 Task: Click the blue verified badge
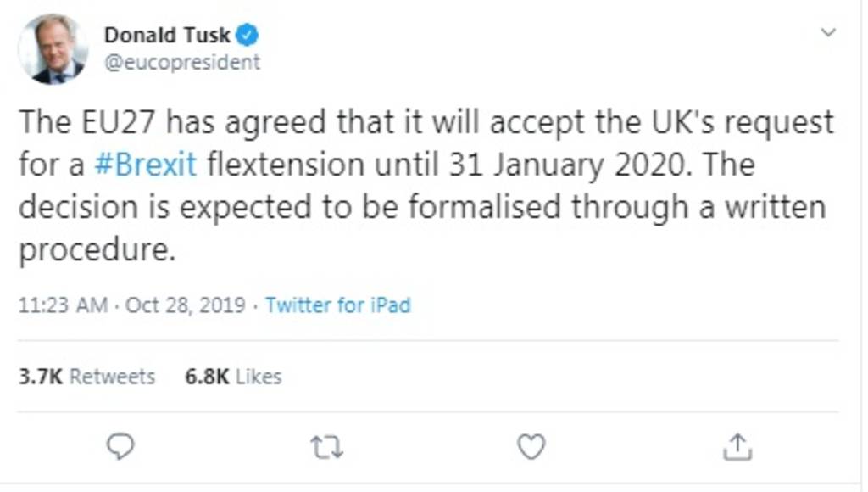(x=248, y=36)
